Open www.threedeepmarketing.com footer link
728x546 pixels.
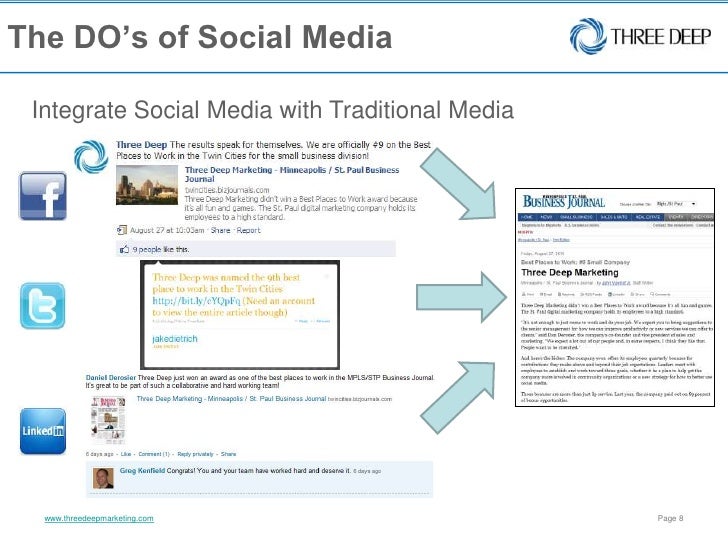[99, 518]
